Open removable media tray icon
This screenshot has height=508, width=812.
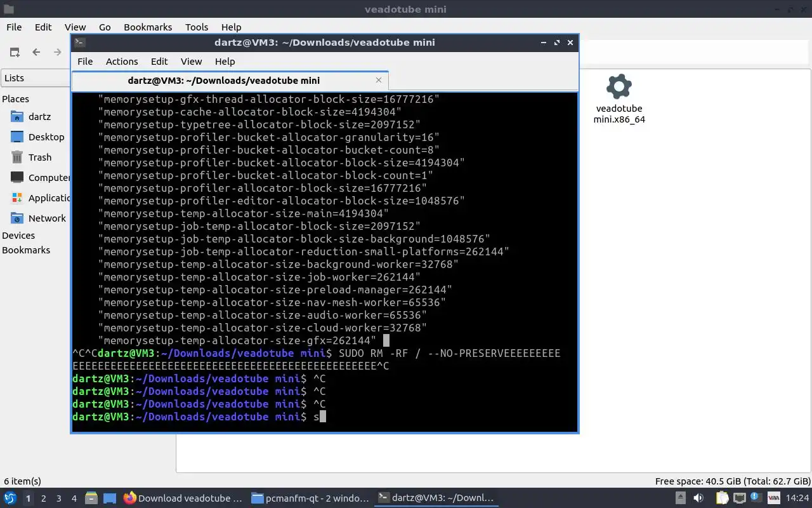tap(680, 498)
